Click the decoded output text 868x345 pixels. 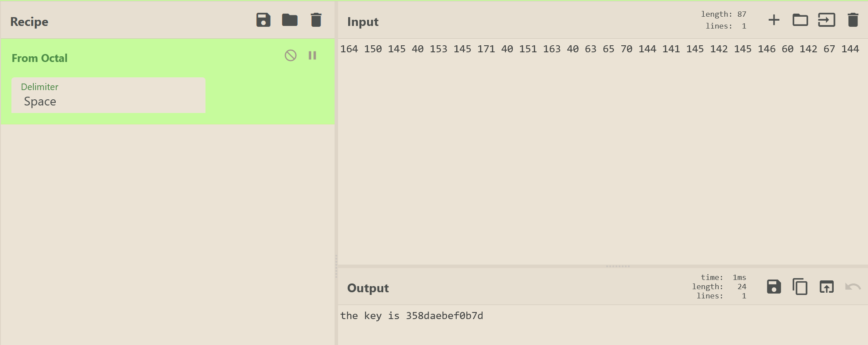pos(411,316)
